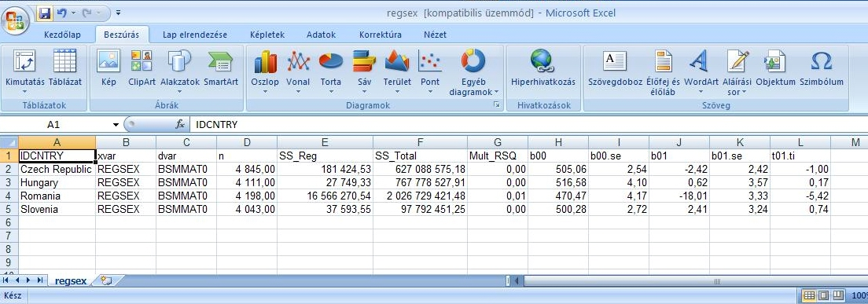
Task: Select the Romania cell
Action: tap(57, 196)
